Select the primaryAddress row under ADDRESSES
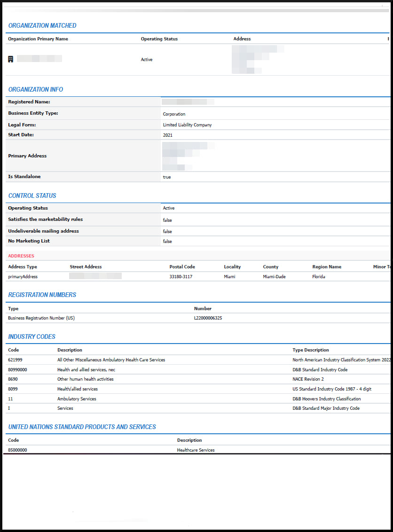Viewport: 393px width, 532px height. (x=22, y=276)
